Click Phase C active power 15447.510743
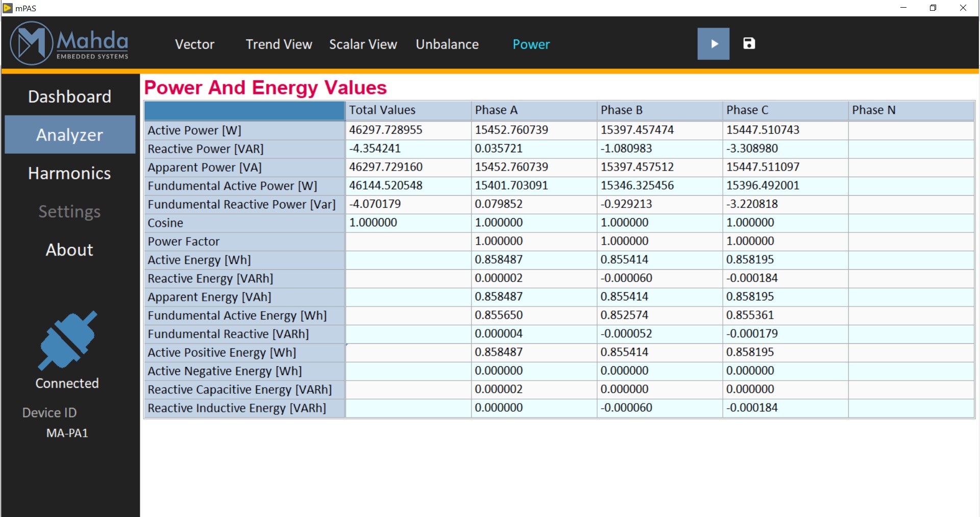This screenshot has height=517, width=980. [x=785, y=130]
